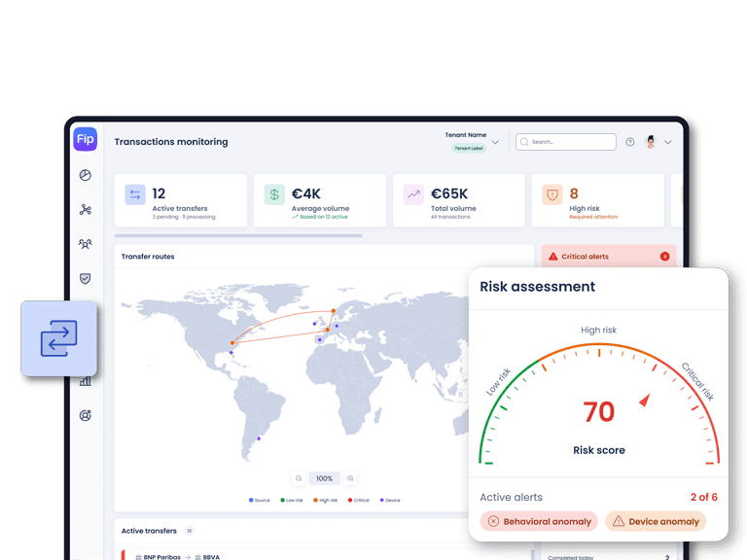The image size is (747, 560).
Task: Click the High risk shield icon
Action: (552, 194)
